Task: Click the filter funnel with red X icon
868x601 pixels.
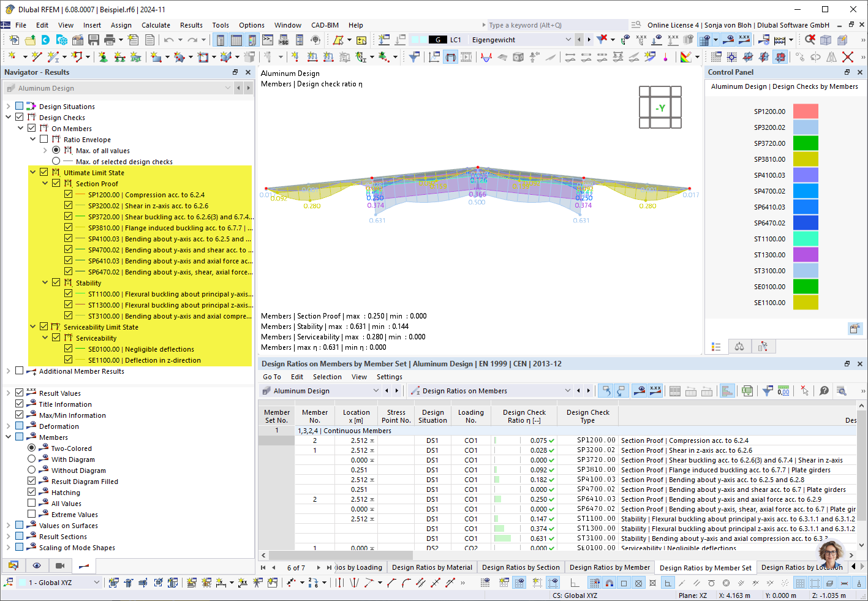Action: pyautogui.click(x=602, y=40)
